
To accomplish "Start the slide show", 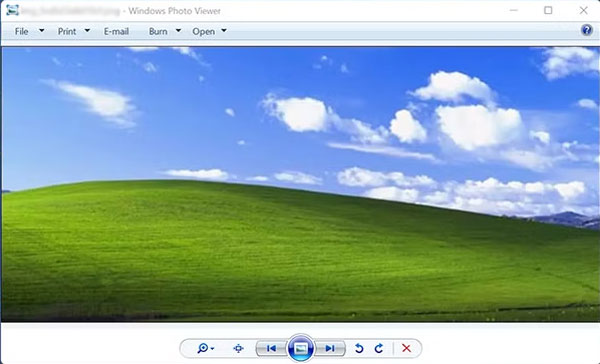I will (x=301, y=348).
